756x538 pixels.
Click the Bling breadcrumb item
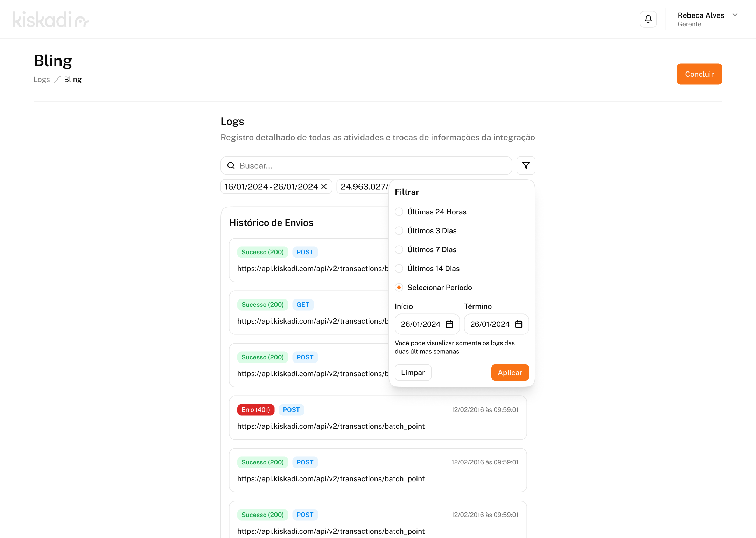click(x=73, y=80)
